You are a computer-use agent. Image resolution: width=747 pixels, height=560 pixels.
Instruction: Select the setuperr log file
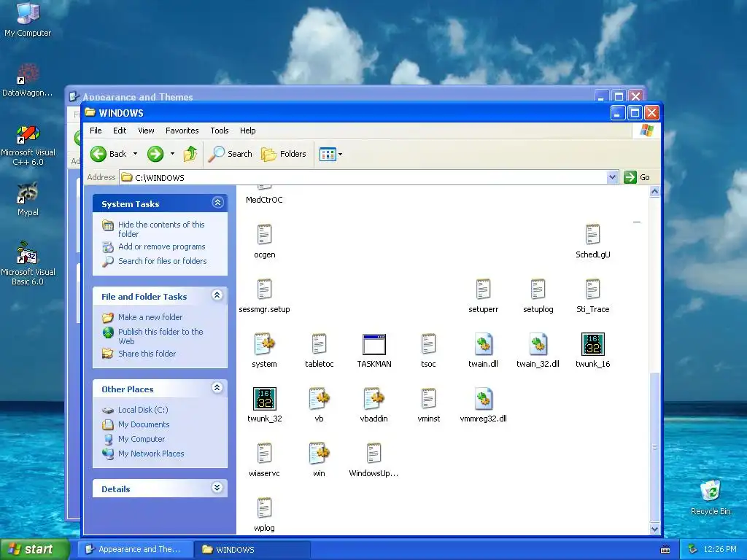click(x=483, y=289)
